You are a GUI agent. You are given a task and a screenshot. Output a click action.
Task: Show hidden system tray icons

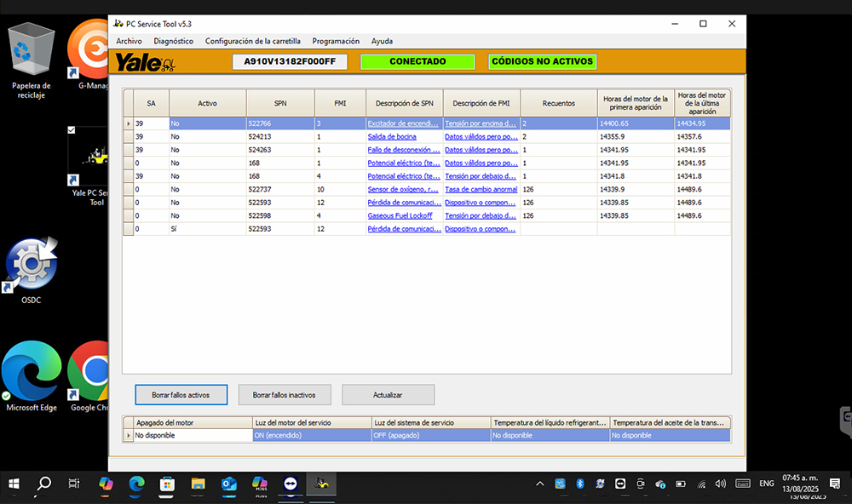[539, 484]
